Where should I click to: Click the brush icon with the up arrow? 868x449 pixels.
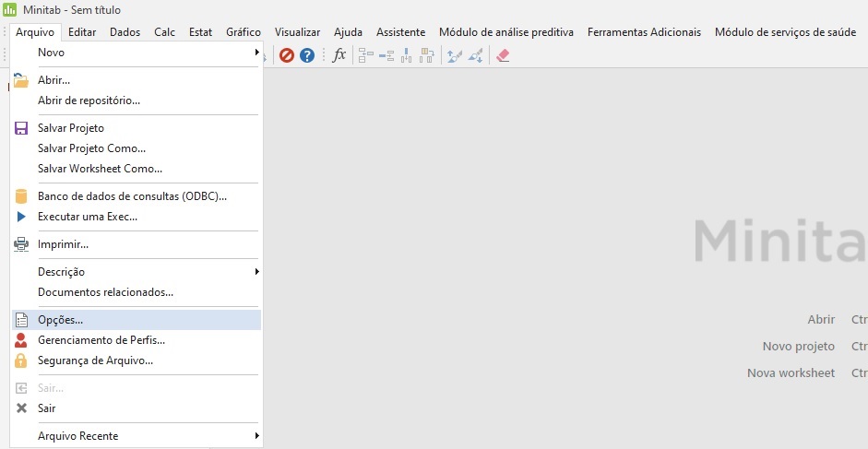[455, 55]
